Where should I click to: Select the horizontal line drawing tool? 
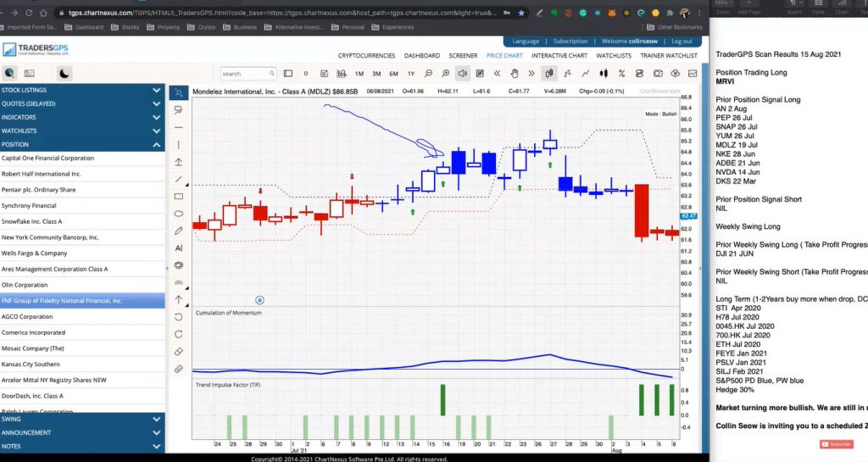178,127
